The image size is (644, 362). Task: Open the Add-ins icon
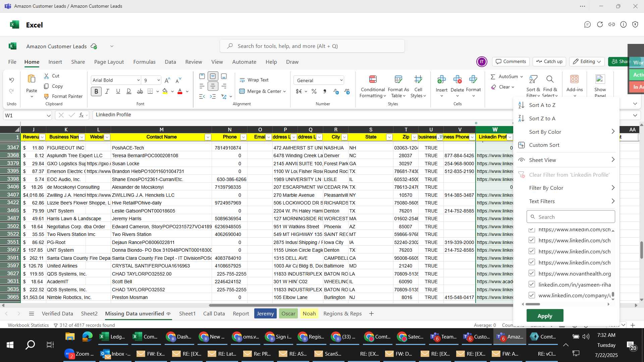pyautogui.click(x=574, y=79)
